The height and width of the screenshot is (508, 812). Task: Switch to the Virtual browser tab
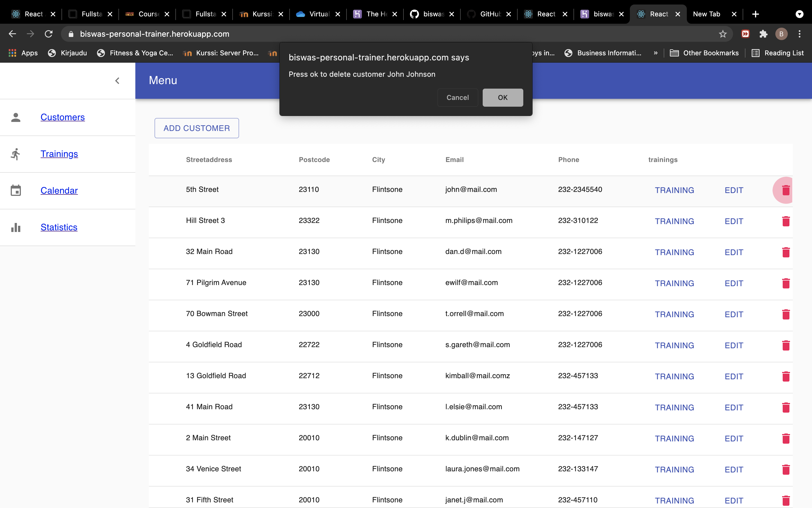(318, 14)
